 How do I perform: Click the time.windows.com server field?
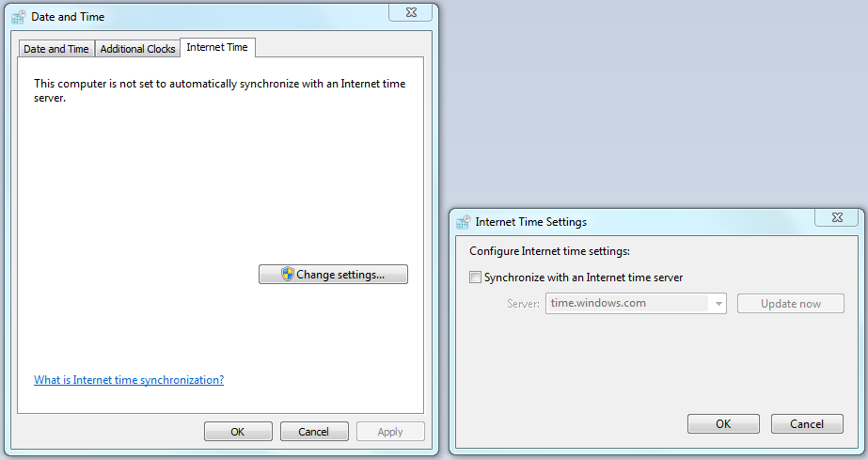[627, 304]
